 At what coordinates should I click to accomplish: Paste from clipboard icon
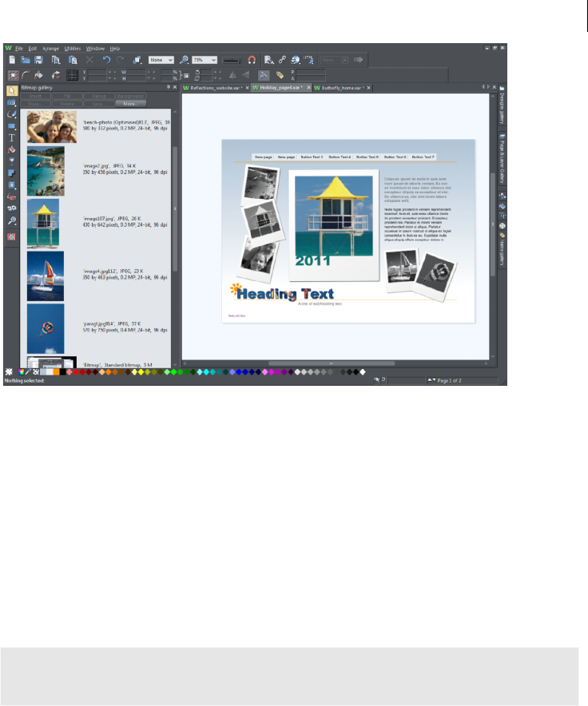pos(73,60)
